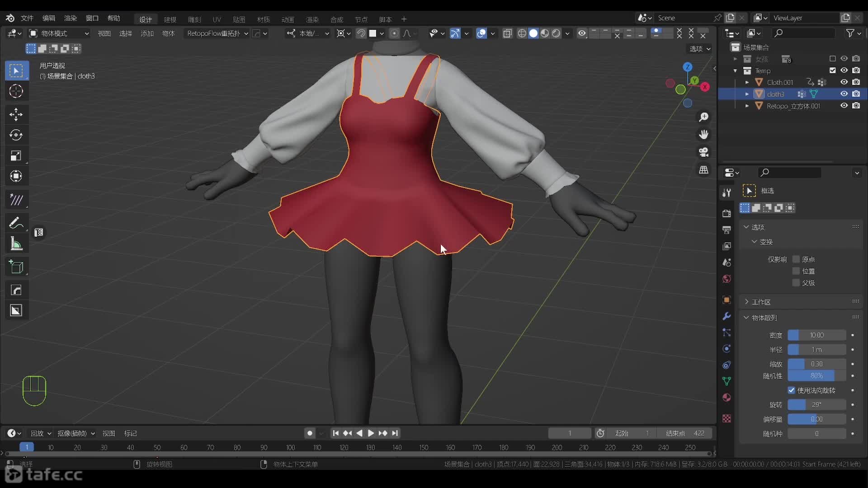Enable solid viewport shading
This screenshot has width=868, height=488.
coord(533,33)
